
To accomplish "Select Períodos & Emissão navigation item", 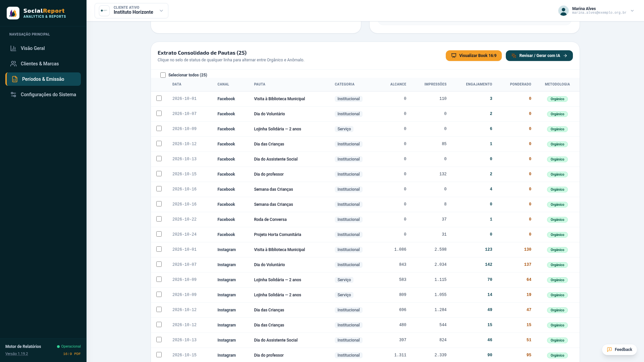I will pos(43,79).
